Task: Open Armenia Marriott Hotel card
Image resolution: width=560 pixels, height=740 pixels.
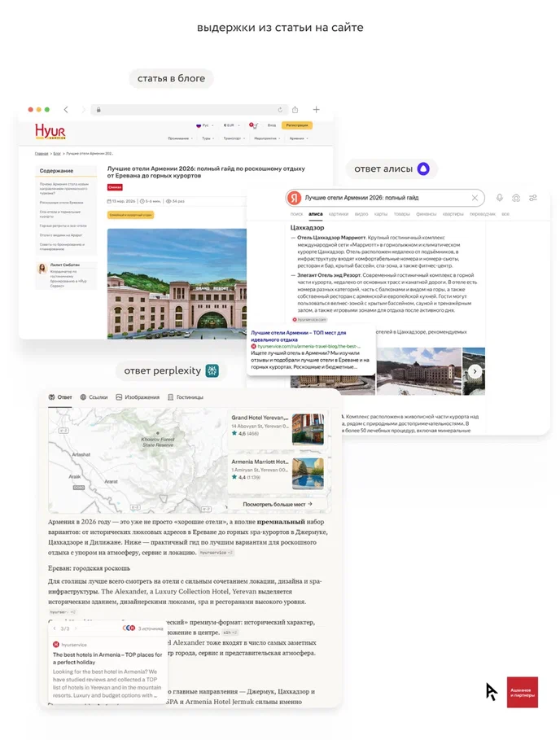Action: coord(278,473)
